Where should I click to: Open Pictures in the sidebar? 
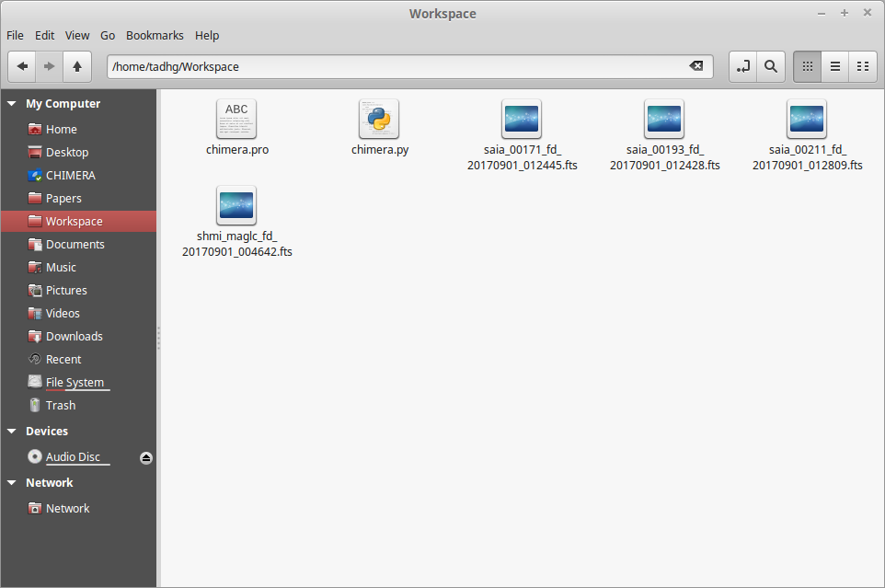tap(79, 291)
